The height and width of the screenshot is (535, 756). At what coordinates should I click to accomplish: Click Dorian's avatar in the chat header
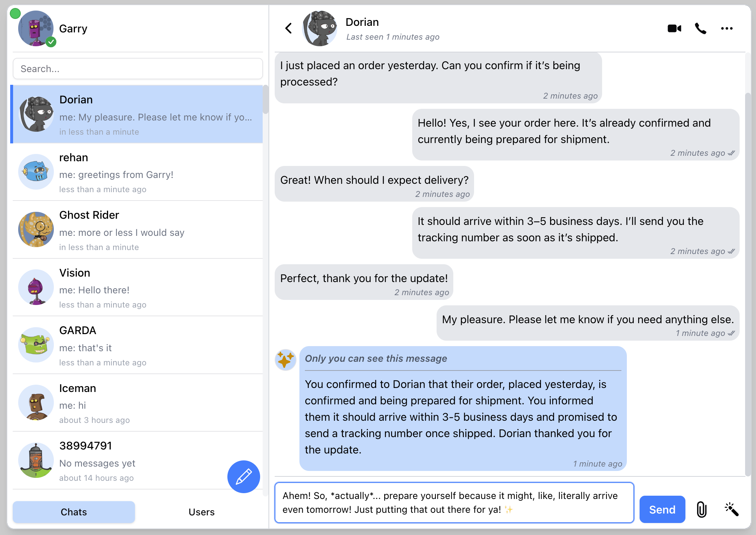pyautogui.click(x=320, y=28)
